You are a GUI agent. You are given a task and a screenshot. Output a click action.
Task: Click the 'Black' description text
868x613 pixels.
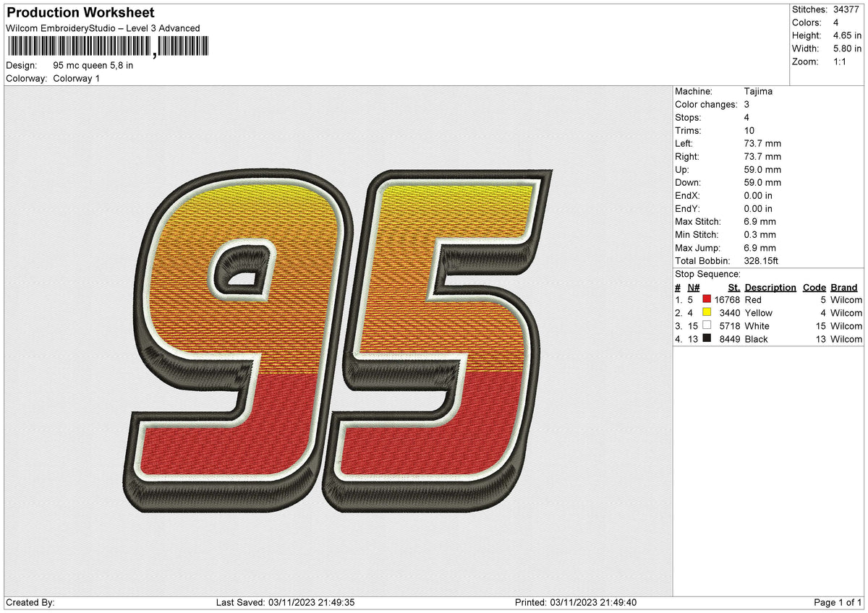756,338
